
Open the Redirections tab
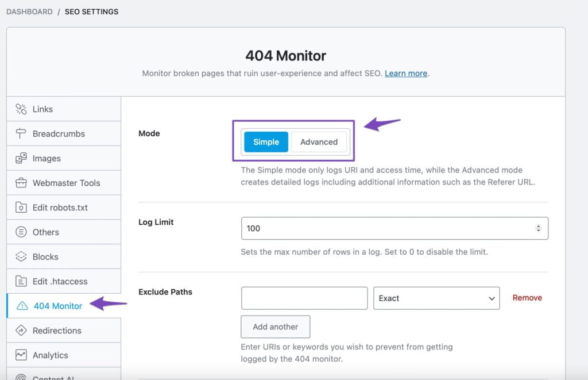(x=64, y=331)
